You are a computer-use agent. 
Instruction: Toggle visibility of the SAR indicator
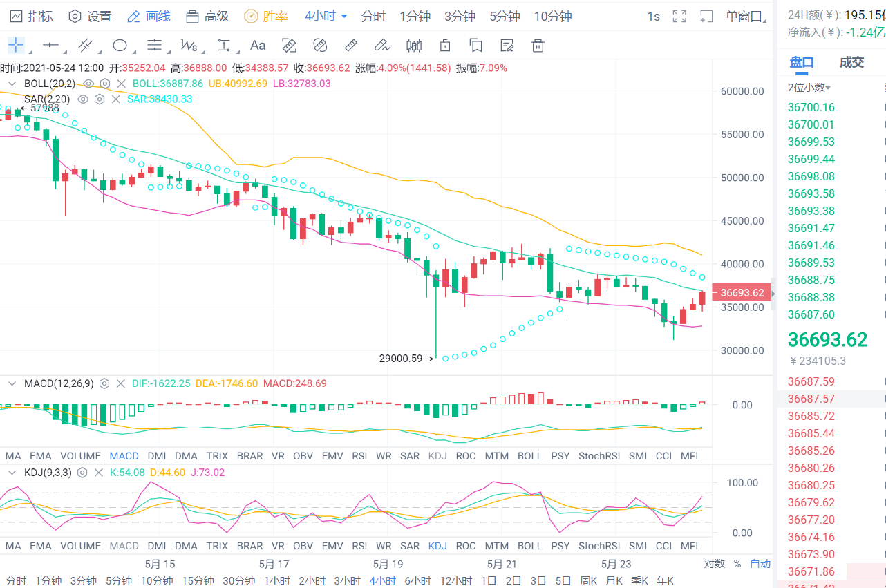click(x=83, y=99)
